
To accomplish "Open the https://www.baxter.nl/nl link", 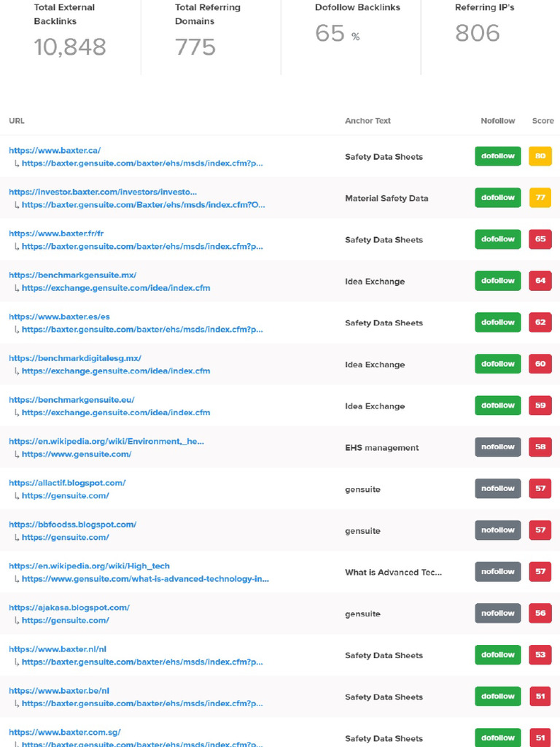I will click(58, 649).
